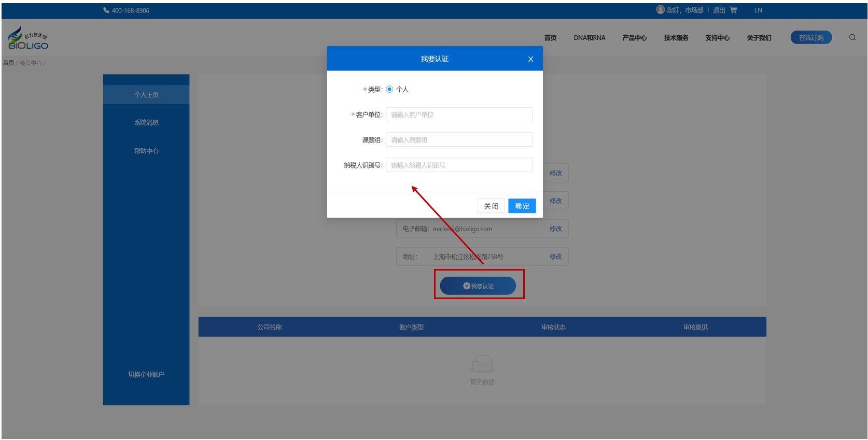Close the 我要认证 dialog with X
This screenshot has height=440, width=868.
point(530,59)
